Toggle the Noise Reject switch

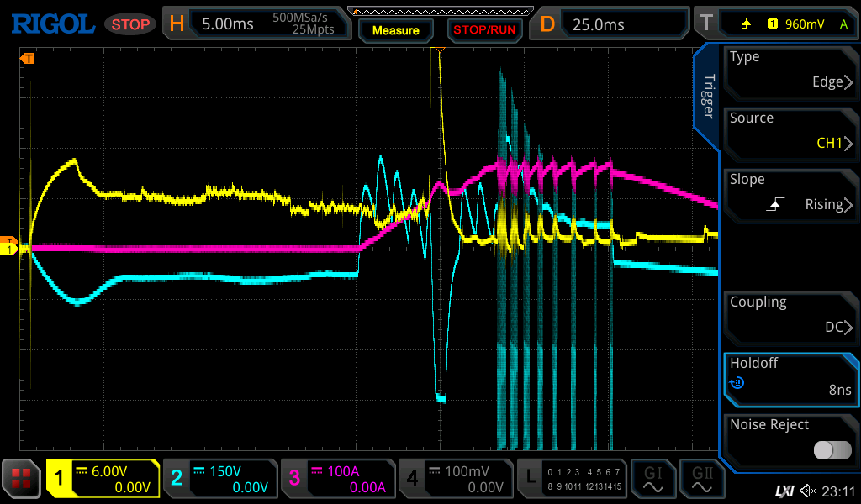pos(832,450)
